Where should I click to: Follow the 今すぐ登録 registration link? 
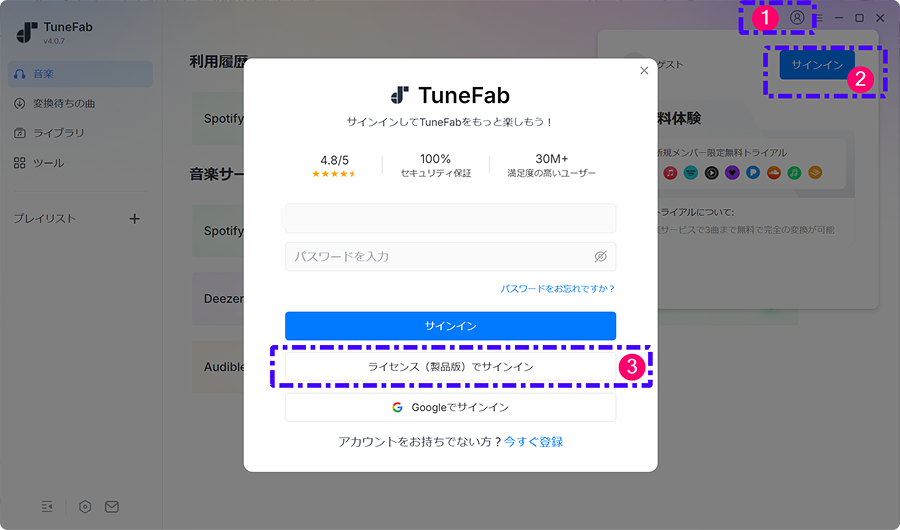click(533, 442)
